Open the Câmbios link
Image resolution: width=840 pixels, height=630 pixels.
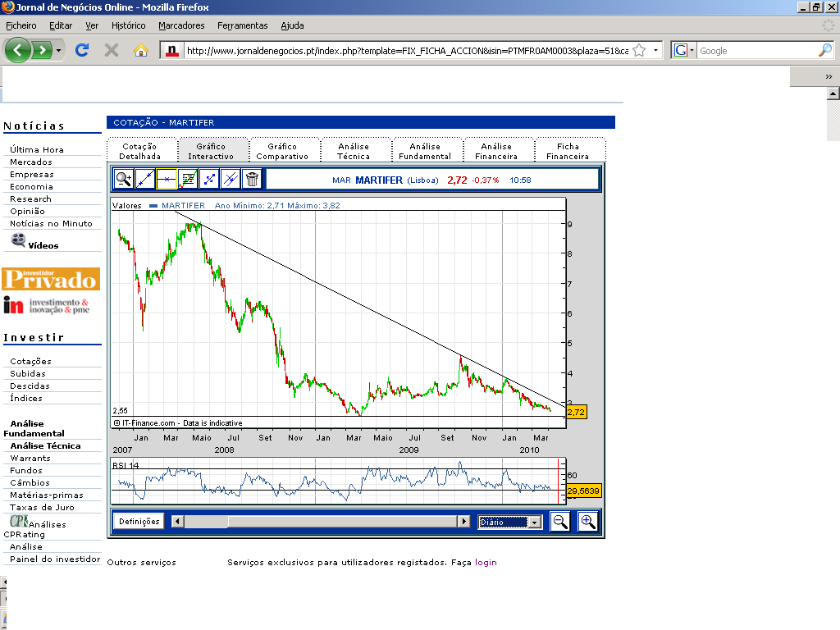tap(30, 482)
